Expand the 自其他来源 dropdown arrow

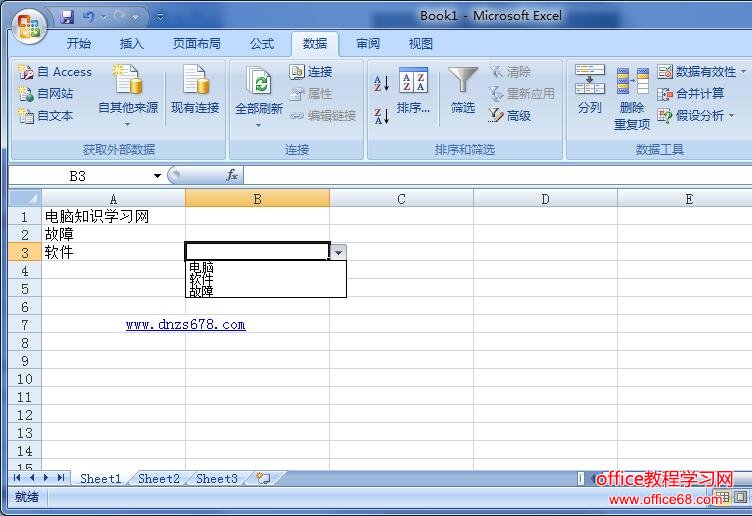(x=128, y=125)
